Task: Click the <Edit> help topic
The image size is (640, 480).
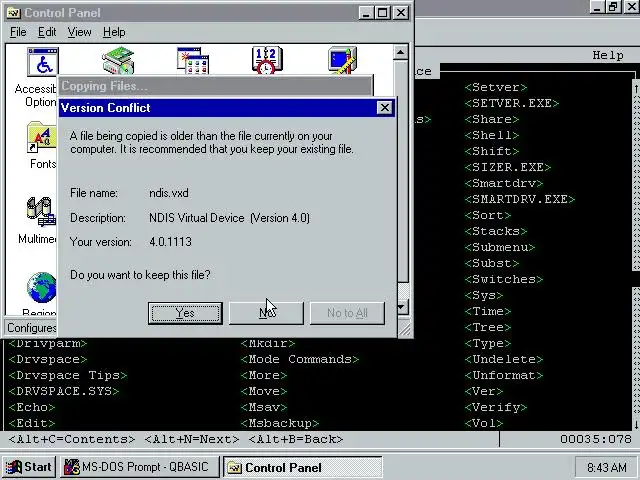Action: tap(32, 423)
